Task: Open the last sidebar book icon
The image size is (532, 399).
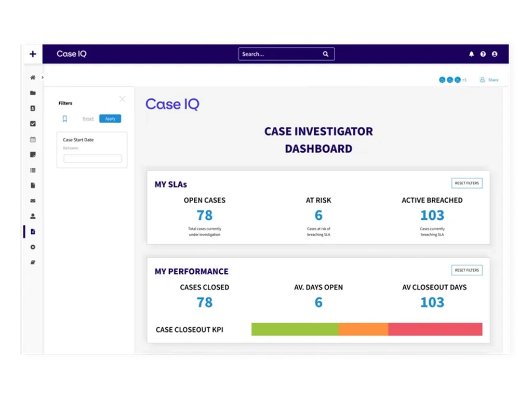Action: 33,262
